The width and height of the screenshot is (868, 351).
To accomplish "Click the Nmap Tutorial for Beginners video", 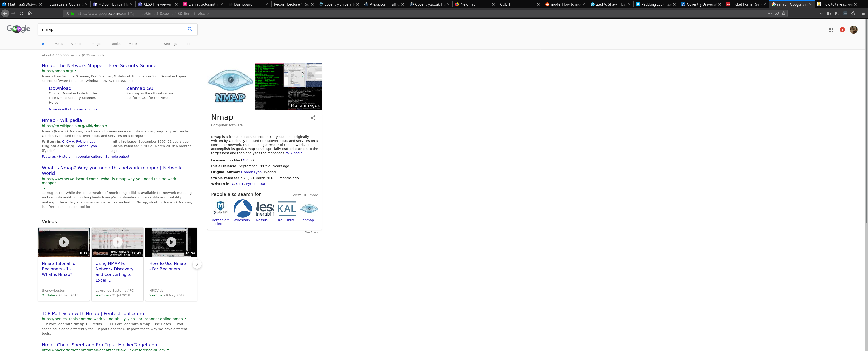I will [x=64, y=242].
